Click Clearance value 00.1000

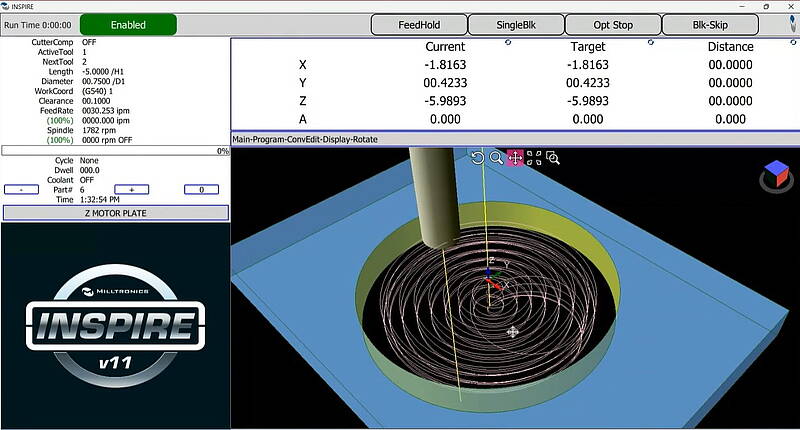click(96, 101)
